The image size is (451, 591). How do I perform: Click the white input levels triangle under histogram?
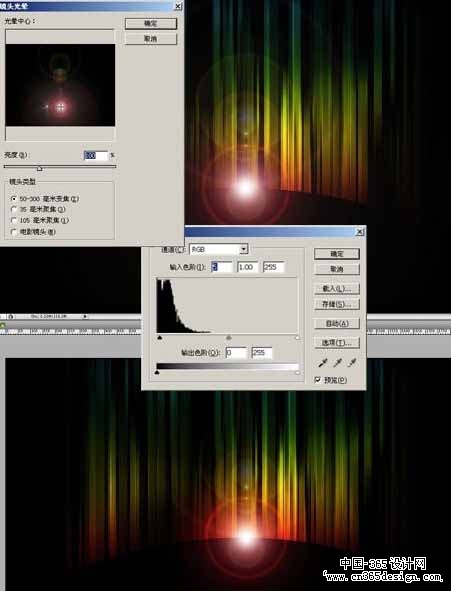297,338
